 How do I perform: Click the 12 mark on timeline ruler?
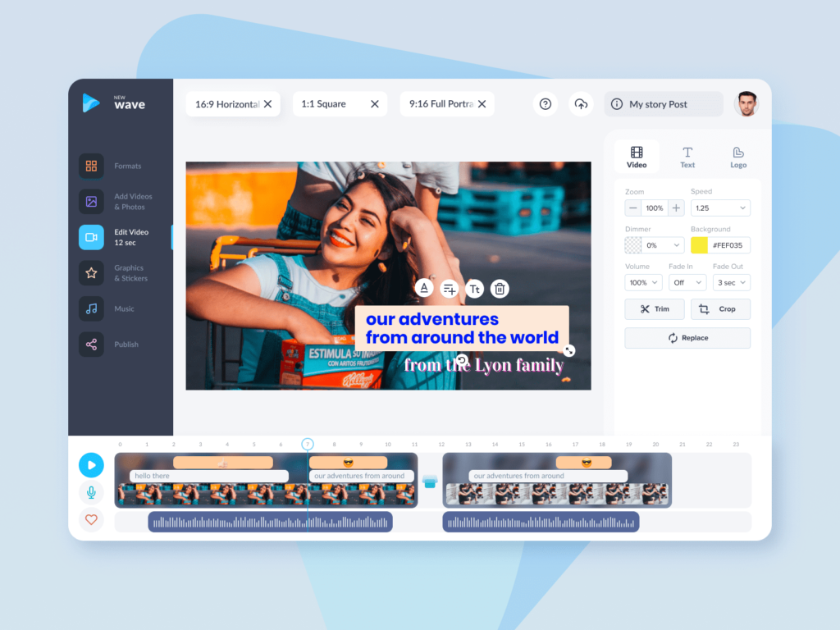click(441, 445)
